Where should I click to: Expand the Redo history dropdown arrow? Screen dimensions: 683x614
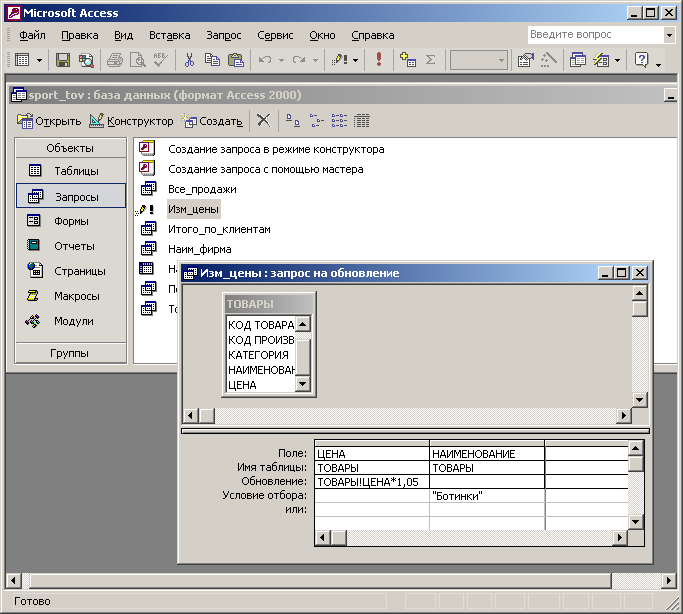[315, 60]
